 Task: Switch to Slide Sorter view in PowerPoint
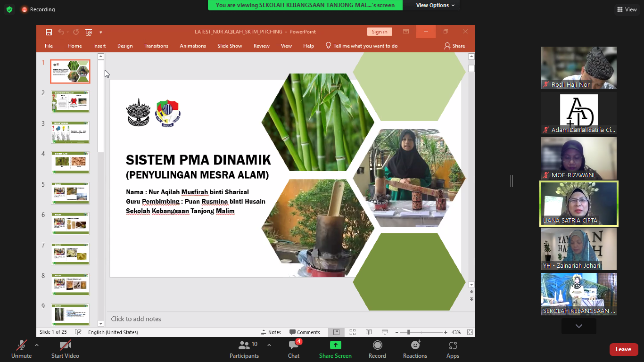(352, 332)
